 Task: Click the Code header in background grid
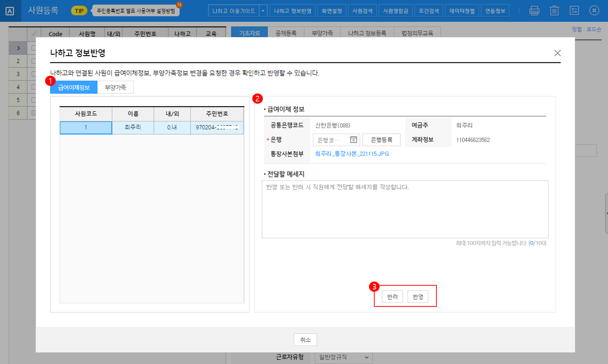(x=55, y=34)
